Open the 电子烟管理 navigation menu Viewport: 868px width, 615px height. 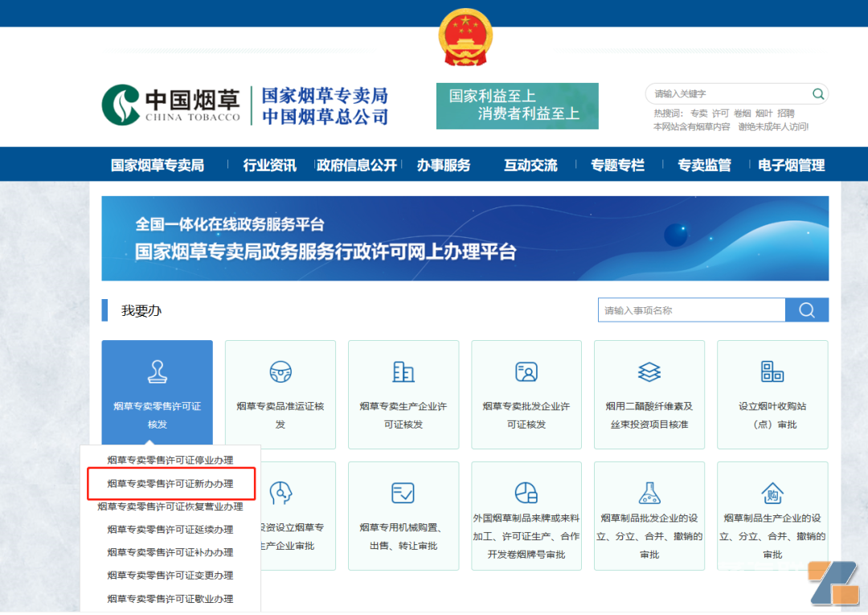point(791,166)
